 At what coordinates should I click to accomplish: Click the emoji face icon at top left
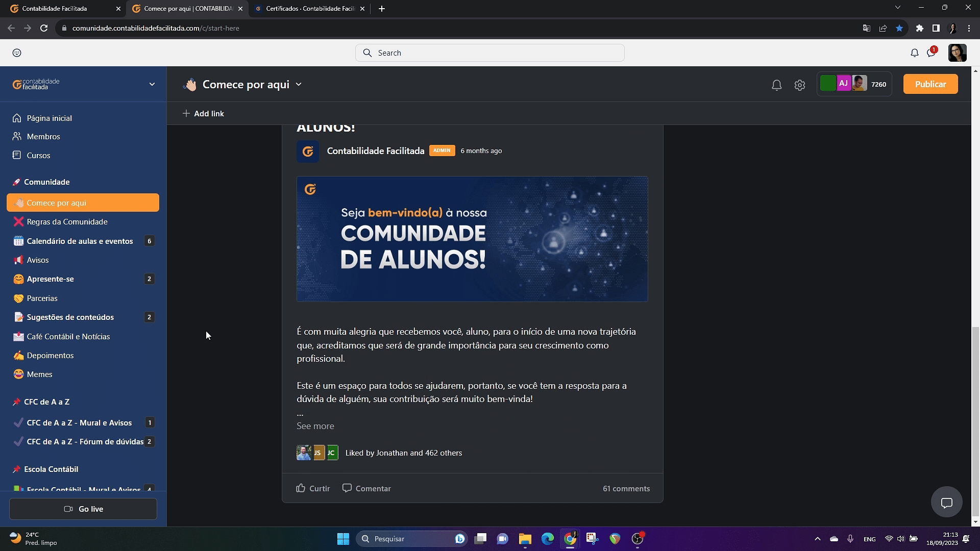[x=17, y=53]
